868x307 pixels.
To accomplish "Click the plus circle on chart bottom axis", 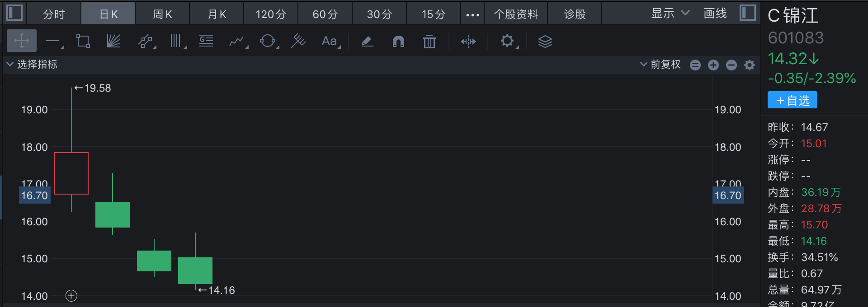I will pyautogui.click(x=71, y=296).
